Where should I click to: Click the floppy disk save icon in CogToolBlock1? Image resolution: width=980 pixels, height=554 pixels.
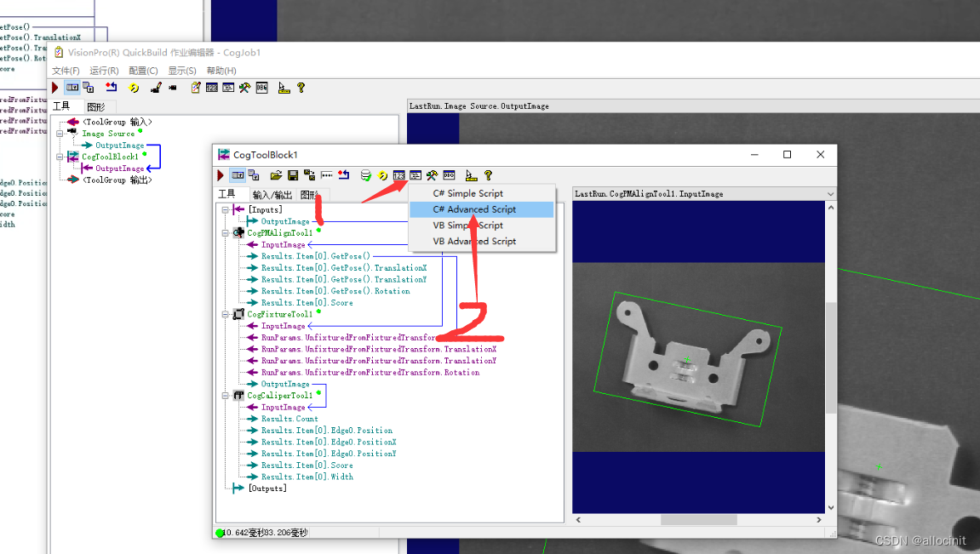(293, 175)
